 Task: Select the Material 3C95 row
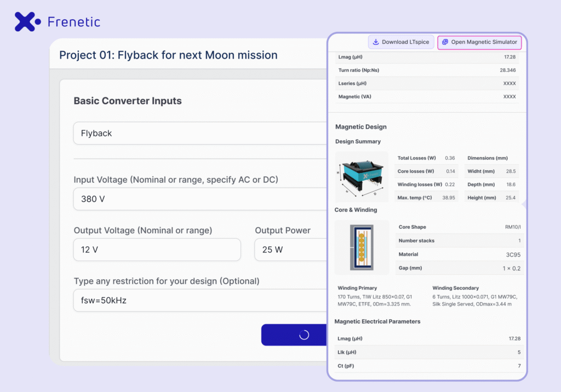pos(460,254)
